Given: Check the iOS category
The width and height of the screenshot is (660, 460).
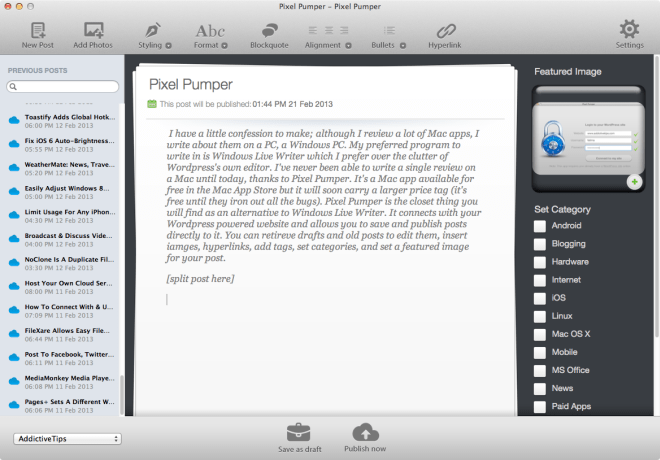Looking at the screenshot, I should coord(540,298).
